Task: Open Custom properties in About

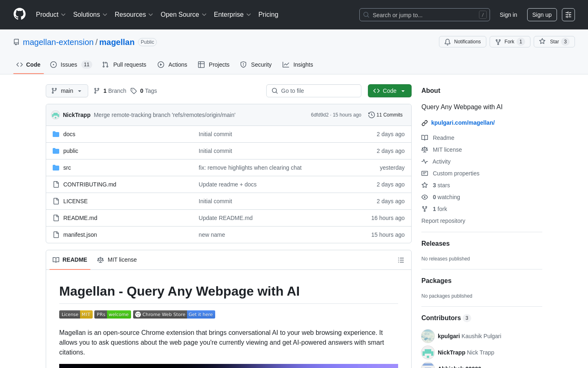Action: coord(450,173)
